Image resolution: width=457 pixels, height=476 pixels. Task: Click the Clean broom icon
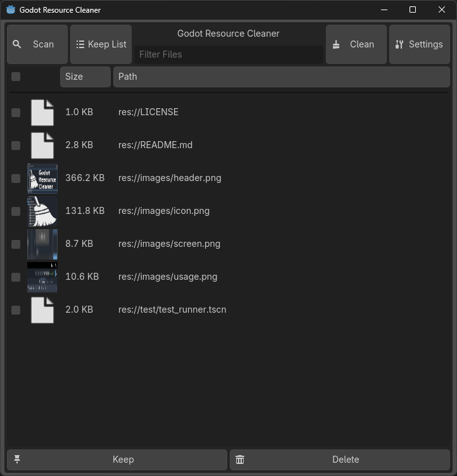[336, 44]
